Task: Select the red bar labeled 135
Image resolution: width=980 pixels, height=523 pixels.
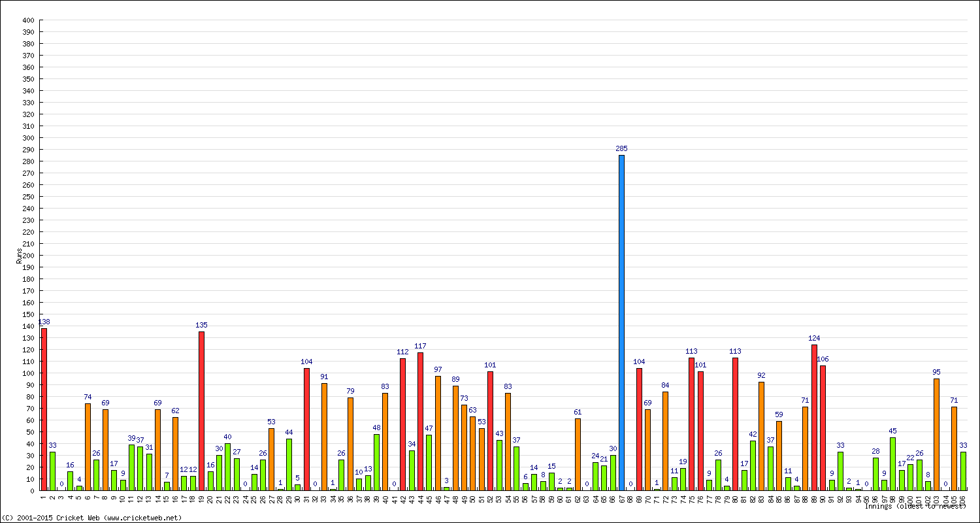Action: (201, 411)
